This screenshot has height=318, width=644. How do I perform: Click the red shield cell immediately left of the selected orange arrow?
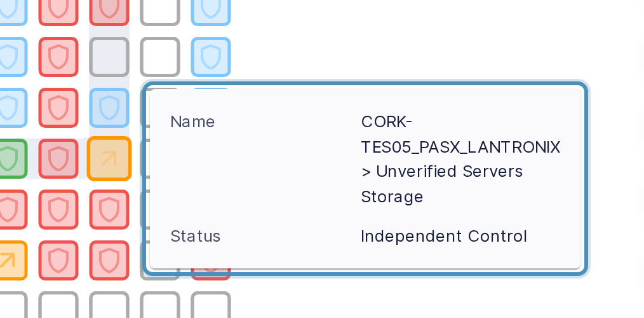pyautogui.click(x=58, y=159)
